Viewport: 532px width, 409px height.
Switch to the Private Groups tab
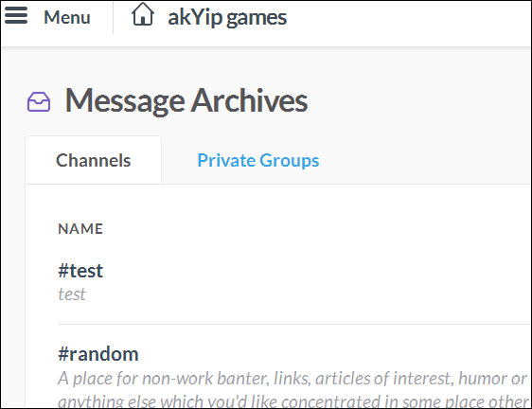pyautogui.click(x=258, y=160)
